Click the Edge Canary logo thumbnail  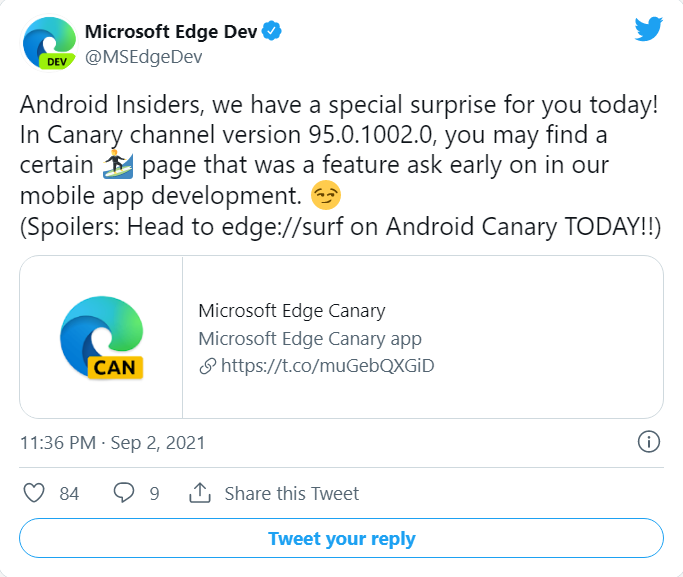click(101, 337)
